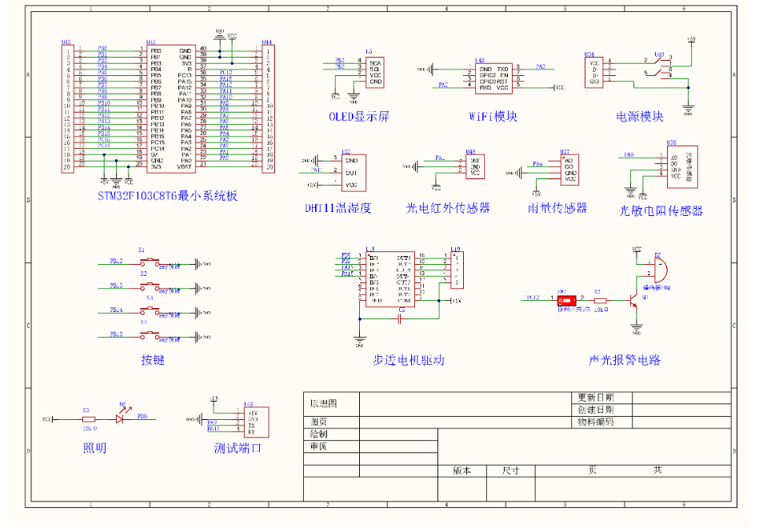The width and height of the screenshot is (767, 532).
Task: Click the red SW1 switch component
Action: click(x=566, y=299)
